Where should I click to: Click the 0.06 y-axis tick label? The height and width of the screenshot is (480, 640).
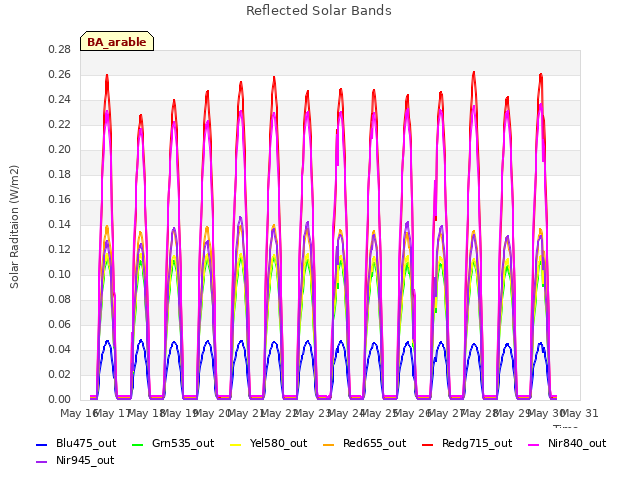click(x=60, y=324)
